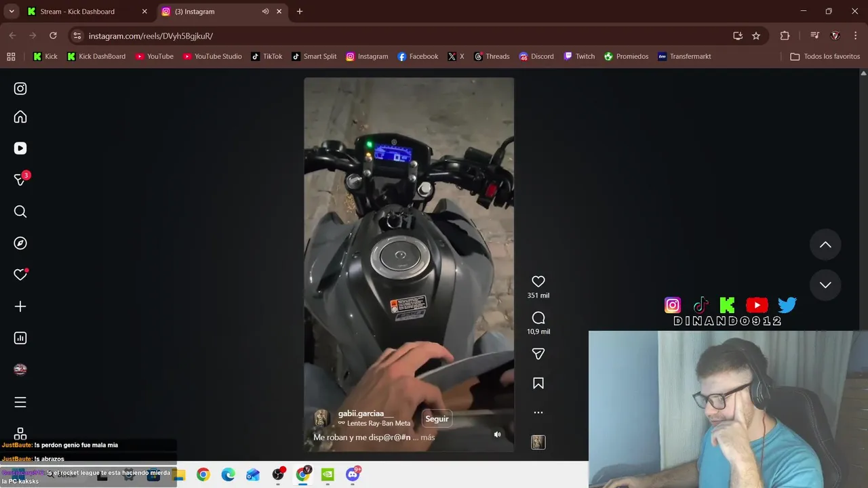Open media controls icon in toolbar

tap(814, 36)
